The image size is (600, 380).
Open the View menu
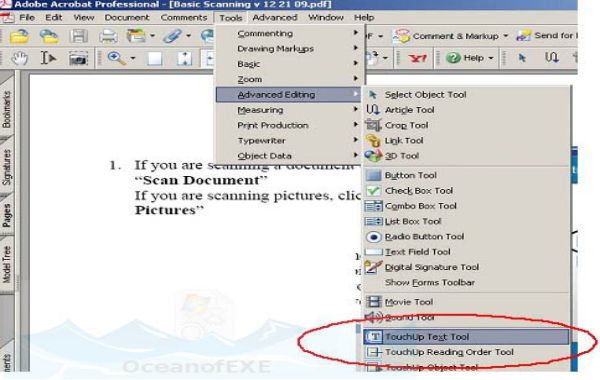(x=83, y=18)
